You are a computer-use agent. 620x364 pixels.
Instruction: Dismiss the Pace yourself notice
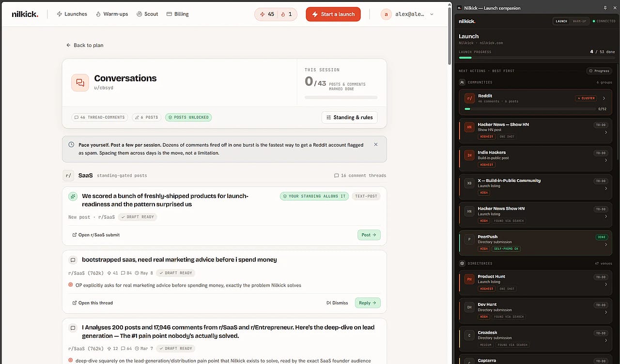(x=376, y=144)
